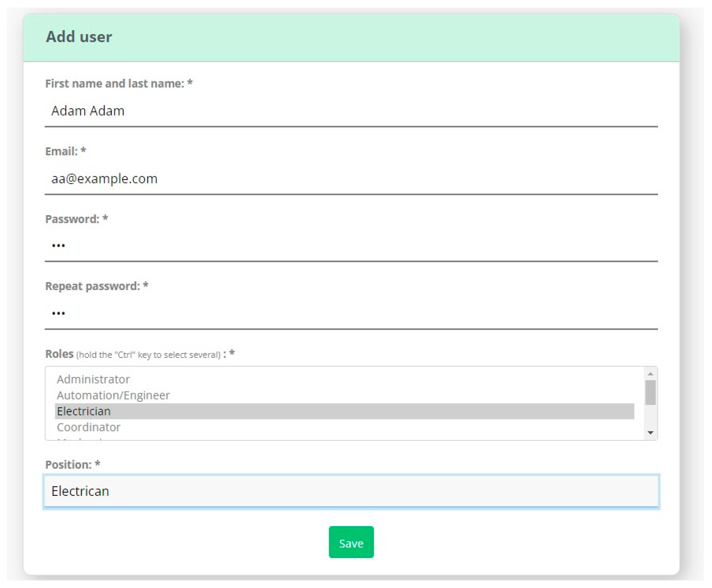Screen dimensions: 712x588
Task: Pick the Coordinator role option
Action: click(x=89, y=427)
